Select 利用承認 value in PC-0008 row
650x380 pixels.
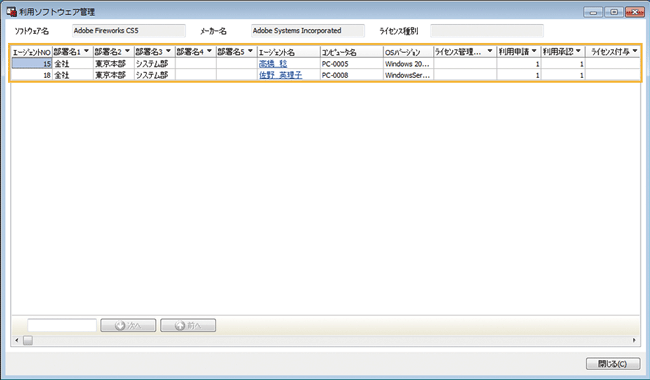[x=563, y=75]
